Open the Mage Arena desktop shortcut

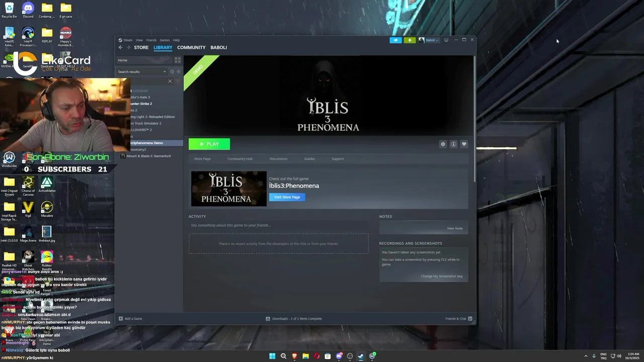pyautogui.click(x=28, y=234)
